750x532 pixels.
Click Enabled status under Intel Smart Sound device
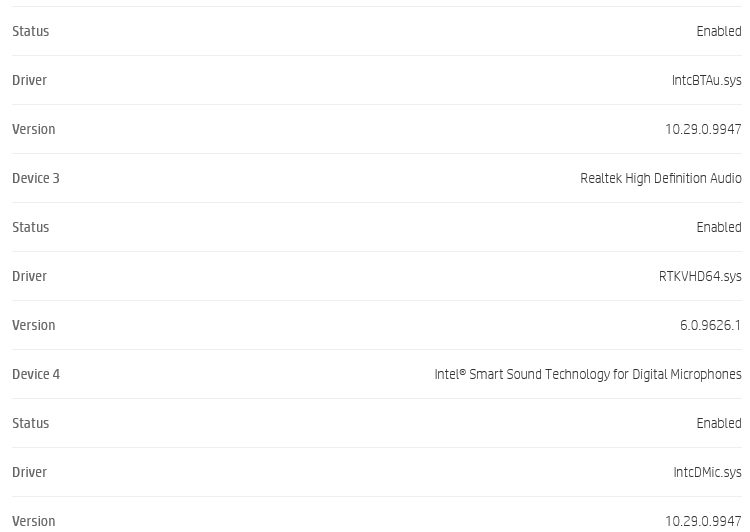pyautogui.click(x=718, y=423)
